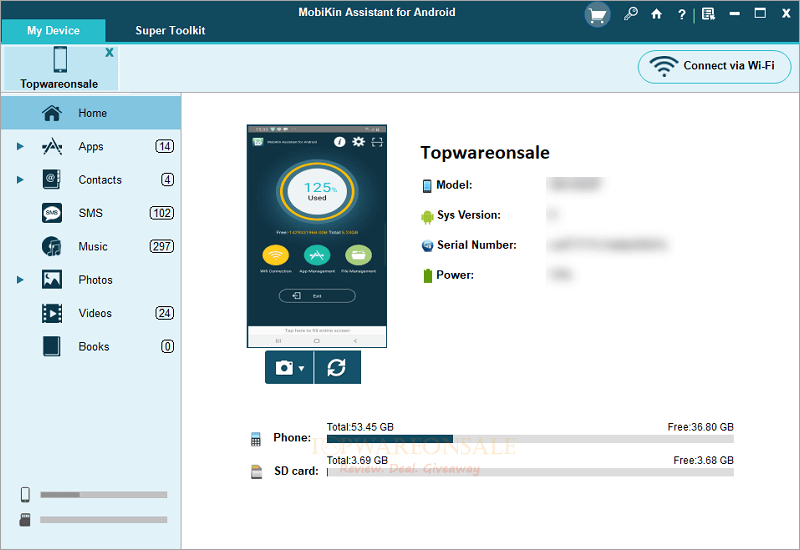The image size is (800, 550).
Task: Click the Apps icon in sidebar
Action: pos(52,146)
